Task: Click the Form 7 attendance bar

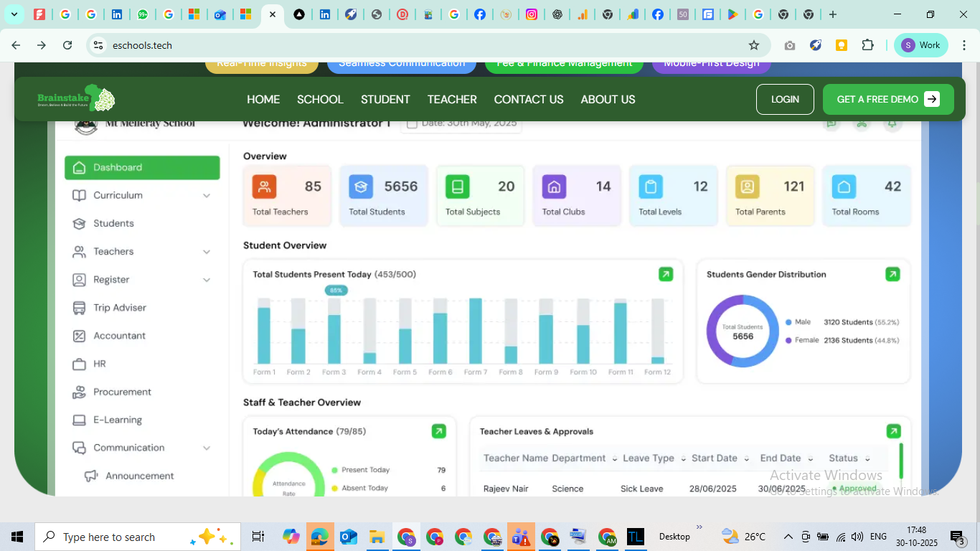Action: (x=475, y=331)
